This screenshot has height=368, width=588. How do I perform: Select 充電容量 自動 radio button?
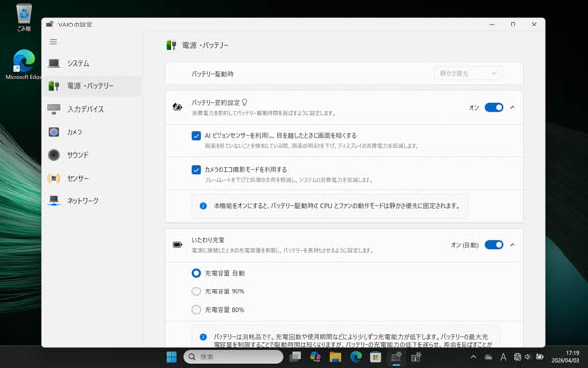pyautogui.click(x=196, y=273)
